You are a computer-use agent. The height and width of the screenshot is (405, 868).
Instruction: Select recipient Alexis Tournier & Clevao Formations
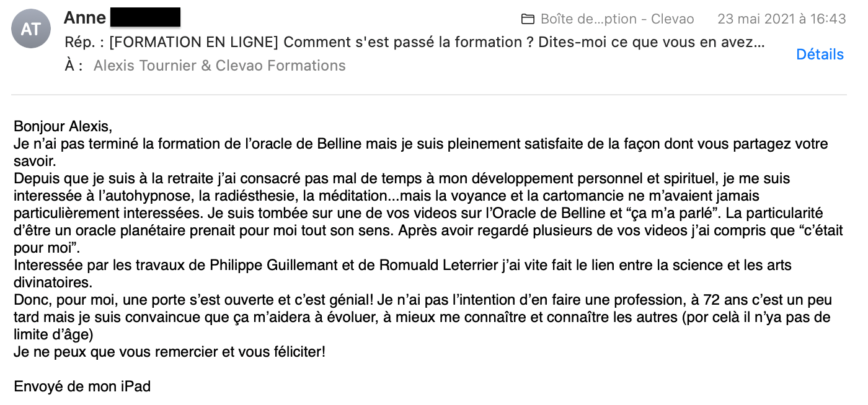pyautogui.click(x=219, y=66)
